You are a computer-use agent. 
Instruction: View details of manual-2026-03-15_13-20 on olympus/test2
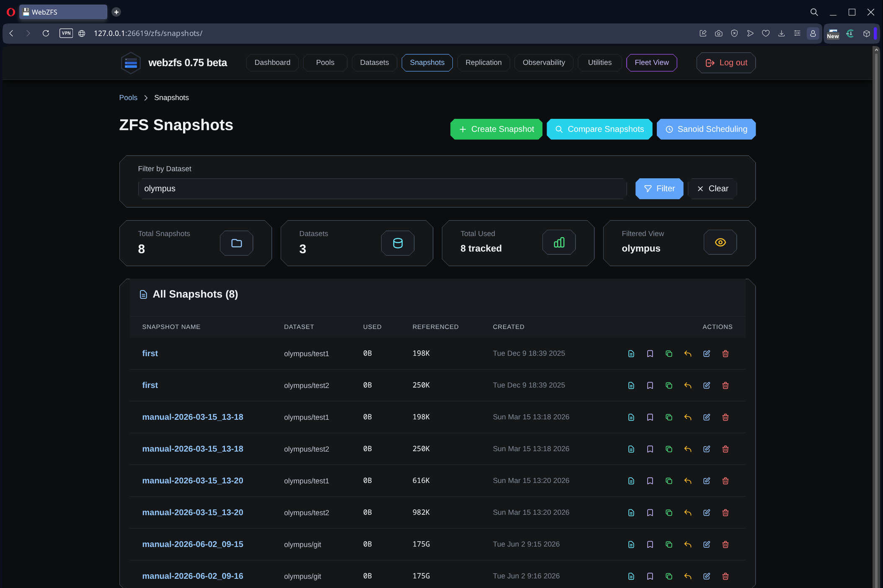pos(631,513)
